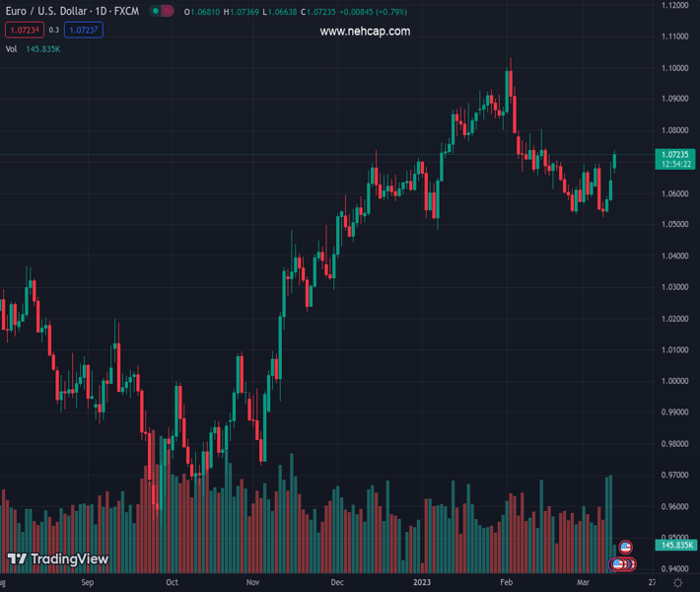Viewport: 700px width, 592px height.
Task: Click the Dec label on time axis
Action: pos(338,582)
